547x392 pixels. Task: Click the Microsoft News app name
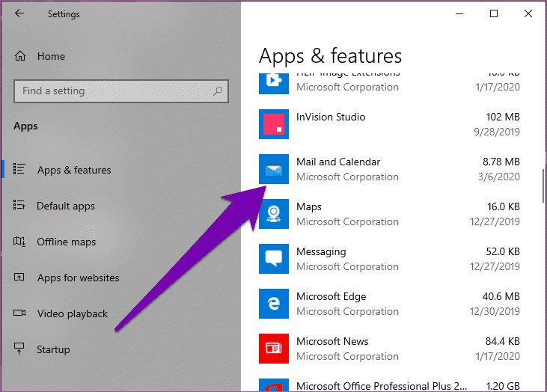pyautogui.click(x=332, y=341)
